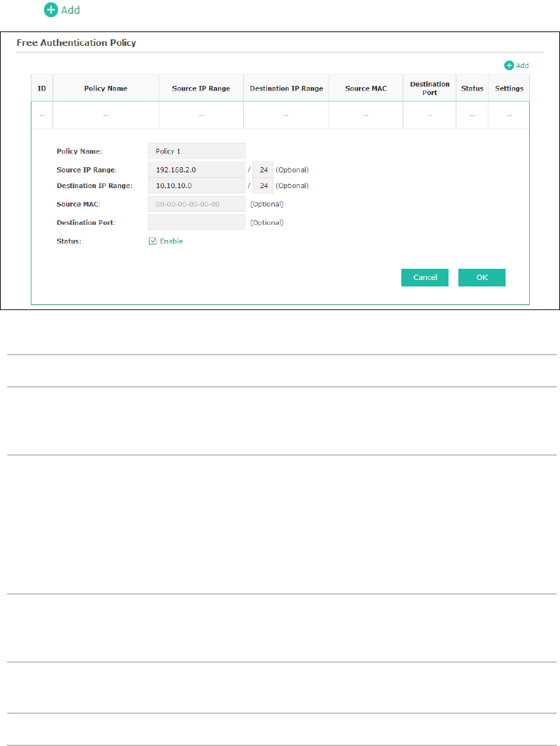The width and height of the screenshot is (560, 746).
Task: Click the Free Authentication Policy title
Action: click(x=76, y=43)
